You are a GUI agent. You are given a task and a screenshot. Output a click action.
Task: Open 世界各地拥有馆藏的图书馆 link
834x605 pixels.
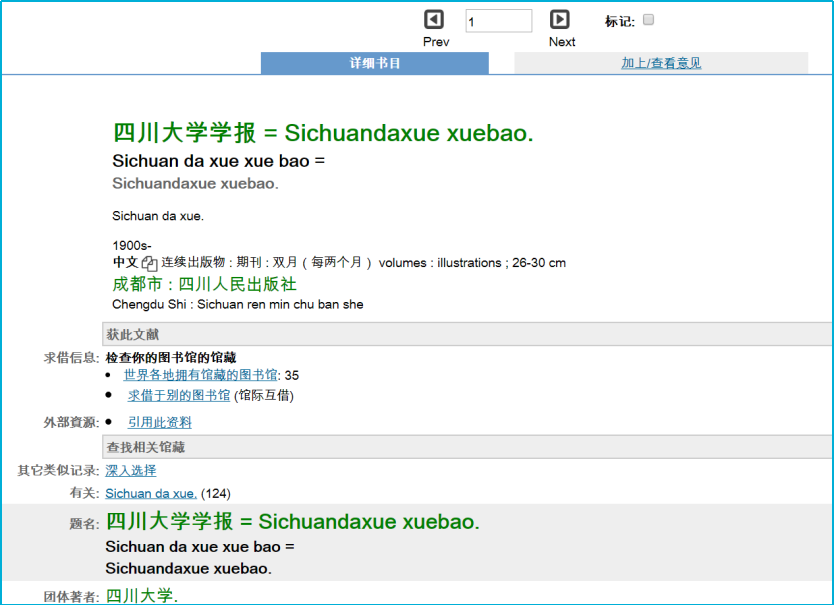pos(201,375)
